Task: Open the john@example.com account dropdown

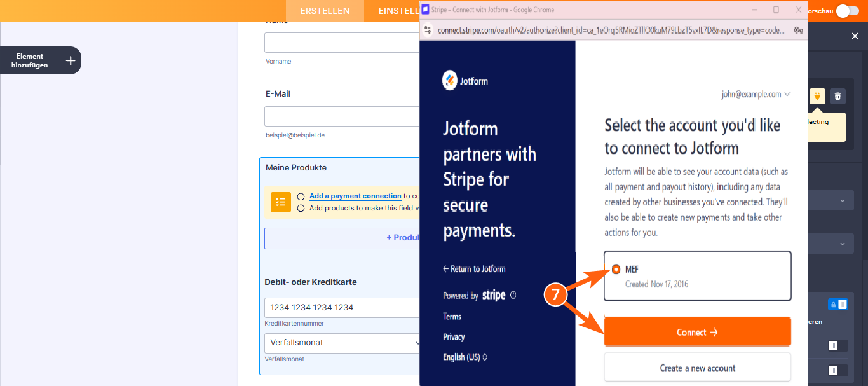Action: pos(756,94)
